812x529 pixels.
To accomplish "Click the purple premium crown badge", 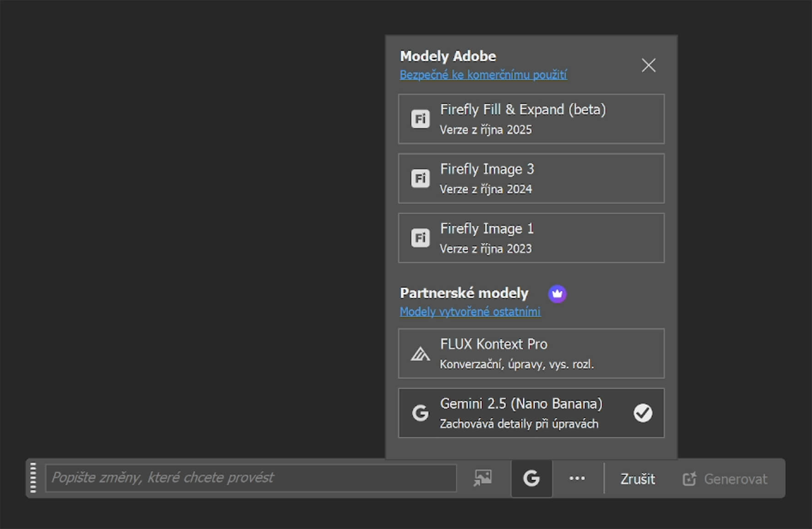I will pyautogui.click(x=557, y=294).
